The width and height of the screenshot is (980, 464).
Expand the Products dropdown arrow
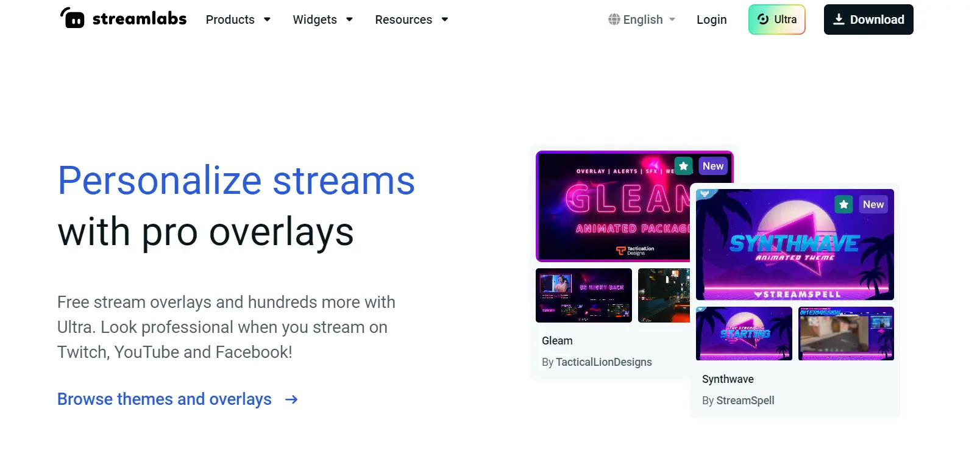point(267,20)
